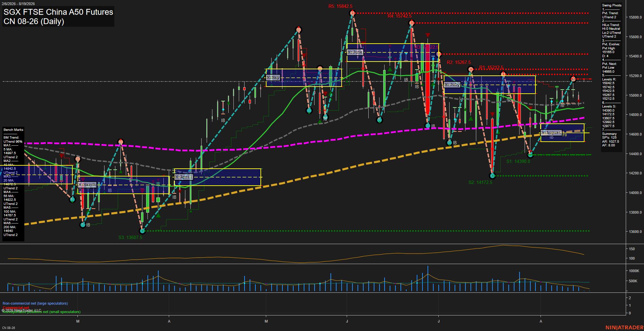Click the 500K volume axis label
The image size is (644, 331).
tap(633, 281)
